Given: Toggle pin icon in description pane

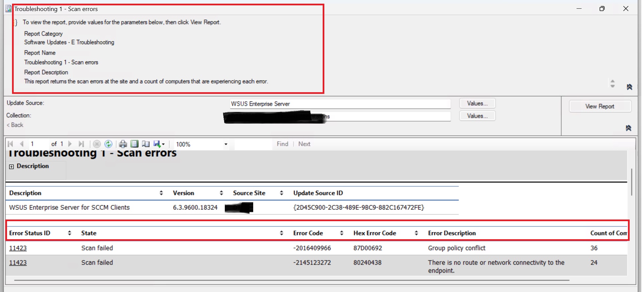Looking at the screenshot, I should click(629, 87).
